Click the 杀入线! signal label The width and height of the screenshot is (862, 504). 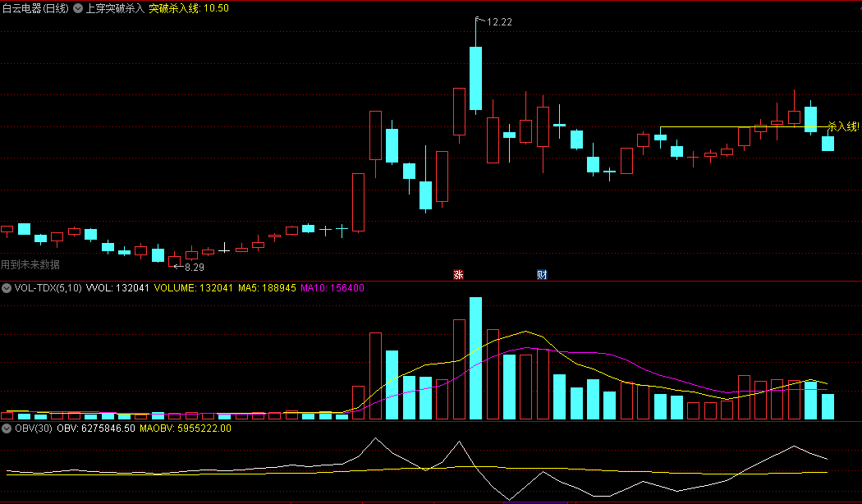click(x=843, y=126)
